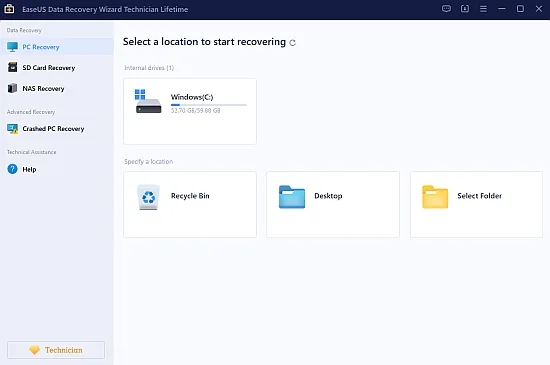The image size is (550, 365).
Task: Click the Windows(C:) usage progress bar
Action: [209, 104]
